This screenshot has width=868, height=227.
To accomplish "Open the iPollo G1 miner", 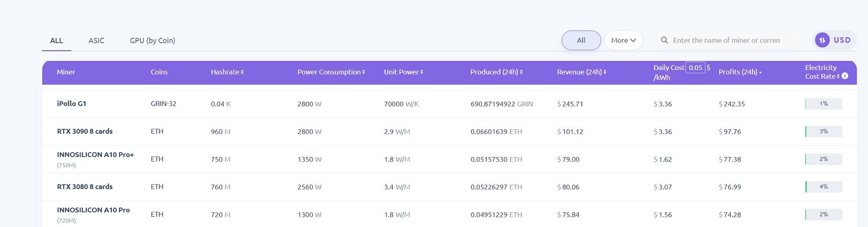I will coord(72,104).
